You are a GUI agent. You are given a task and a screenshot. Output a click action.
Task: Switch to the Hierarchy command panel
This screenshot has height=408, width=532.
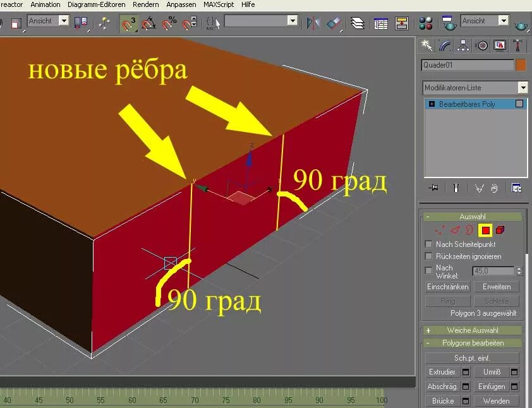click(463, 45)
